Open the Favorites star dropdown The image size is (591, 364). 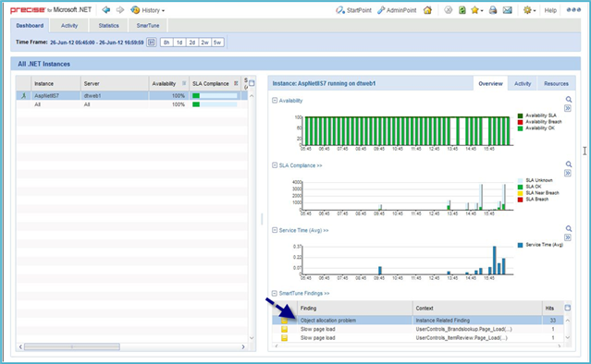pyautogui.click(x=477, y=10)
